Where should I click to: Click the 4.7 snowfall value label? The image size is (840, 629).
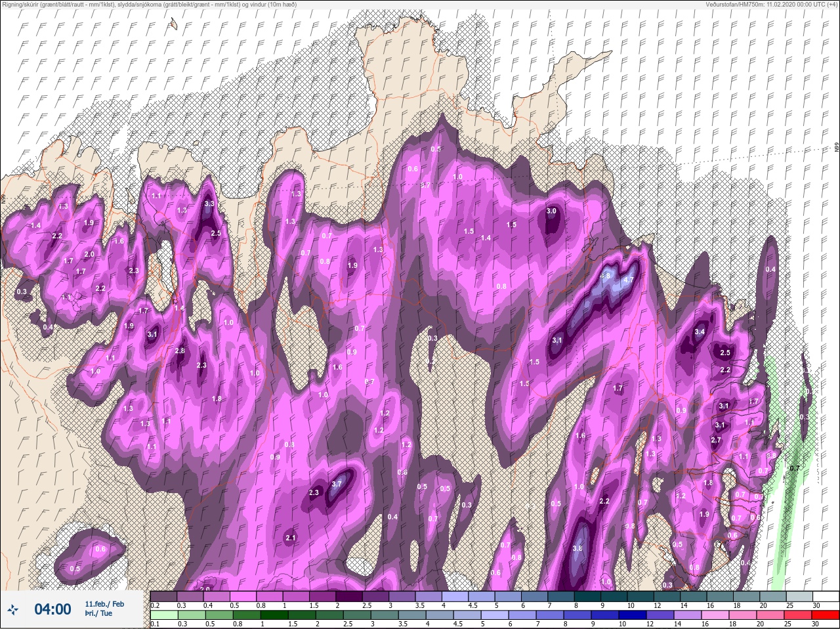click(628, 280)
